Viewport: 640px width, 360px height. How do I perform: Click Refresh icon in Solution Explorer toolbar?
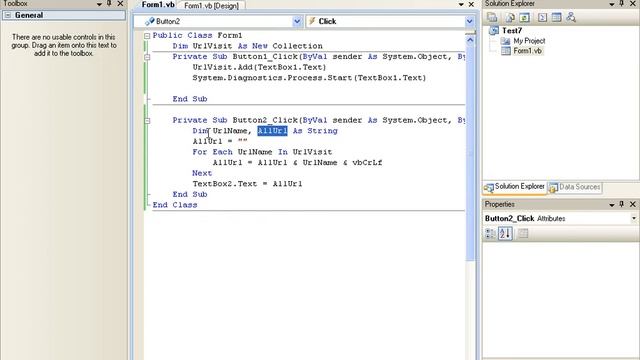(x=524, y=17)
